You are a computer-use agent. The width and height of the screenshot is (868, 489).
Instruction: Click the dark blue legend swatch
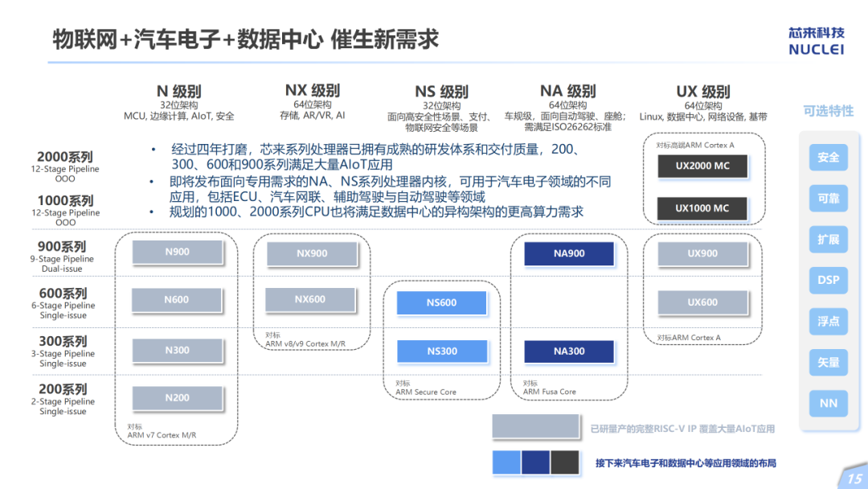point(535,462)
